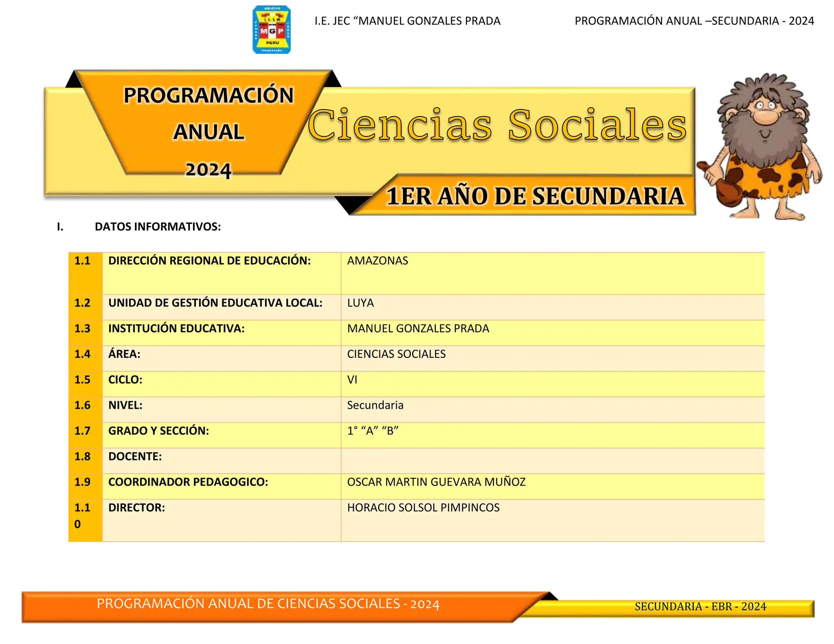This screenshot has height=644, width=834.
Task: Click the value '1° "A" "B"'
Action: 373,431
